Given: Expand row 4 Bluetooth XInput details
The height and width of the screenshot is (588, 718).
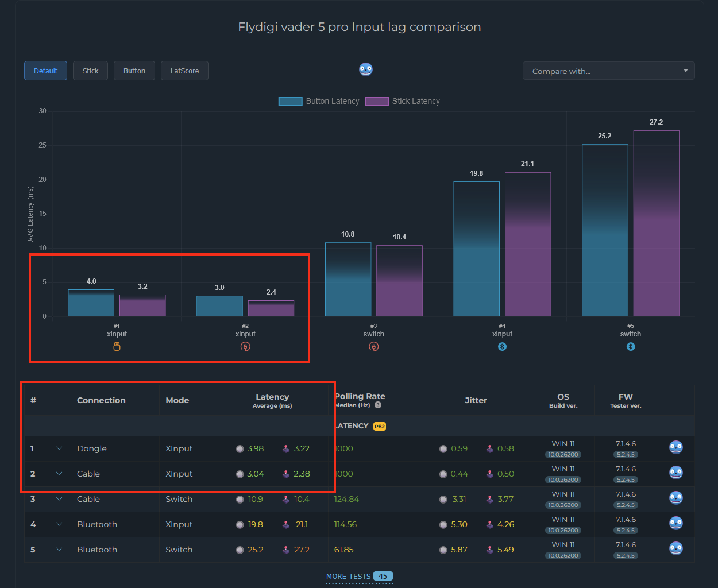Looking at the screenshot, I should coord(59,524).
